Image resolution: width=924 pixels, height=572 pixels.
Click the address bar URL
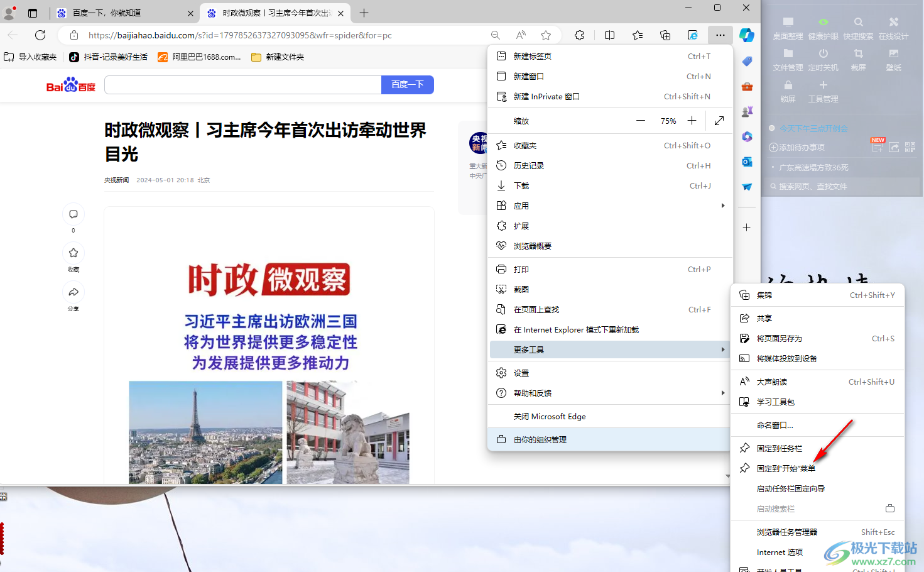click(x=240, y=35)
